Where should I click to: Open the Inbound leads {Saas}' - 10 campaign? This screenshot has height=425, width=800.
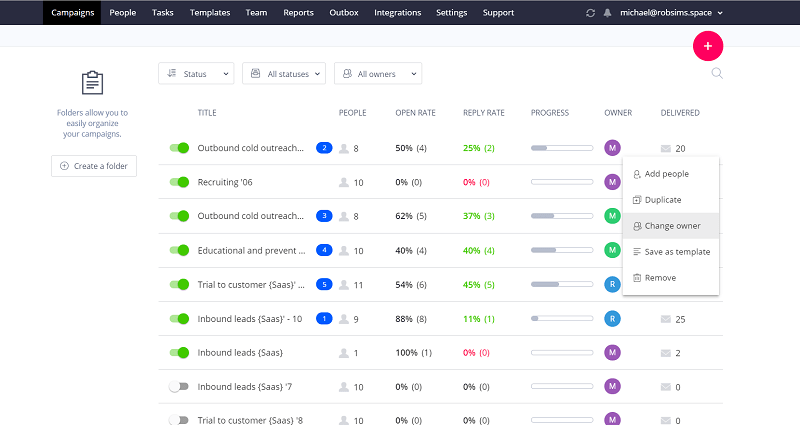click(248, 319)
